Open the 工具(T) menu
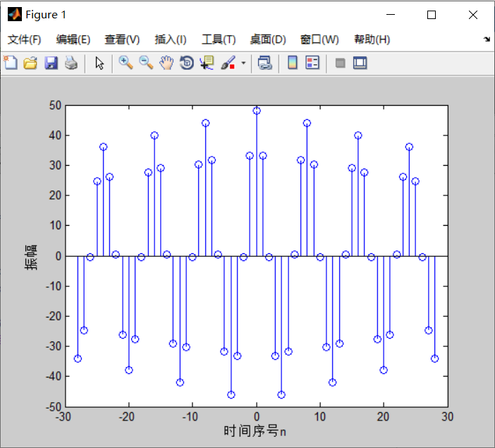 click(x=219, y=40)
